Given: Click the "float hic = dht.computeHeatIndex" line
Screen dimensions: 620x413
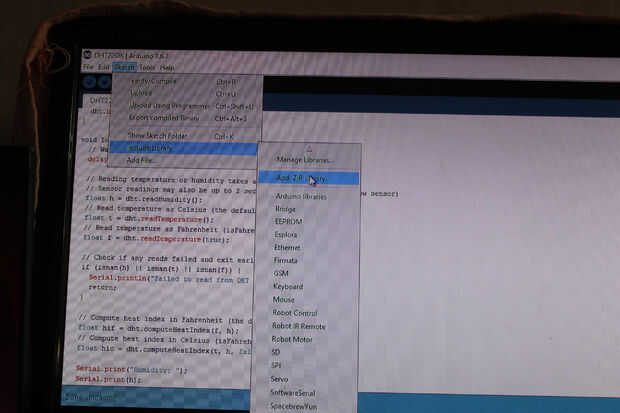Looking at the screenshot, I should tap(164, 350).
